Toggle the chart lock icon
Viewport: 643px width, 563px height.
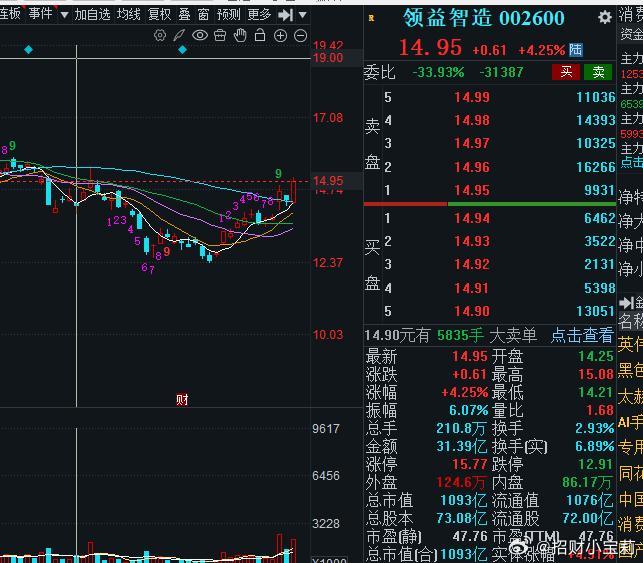point(260,35)
